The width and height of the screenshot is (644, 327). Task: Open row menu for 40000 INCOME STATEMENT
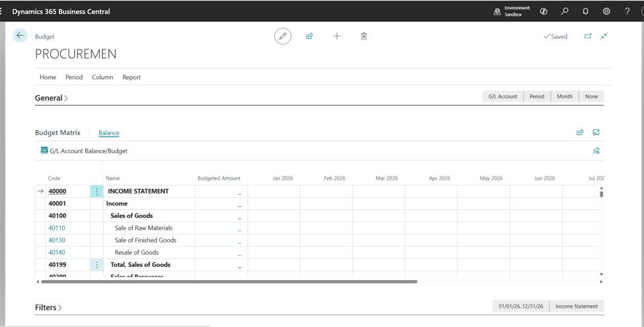96,191
